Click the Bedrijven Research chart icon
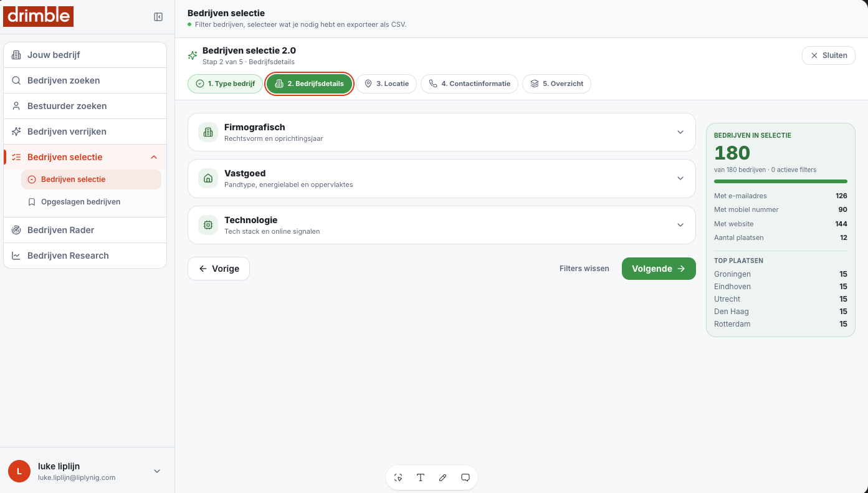Image resolution: width=868 pixels, height=493 pixels. 16,256
